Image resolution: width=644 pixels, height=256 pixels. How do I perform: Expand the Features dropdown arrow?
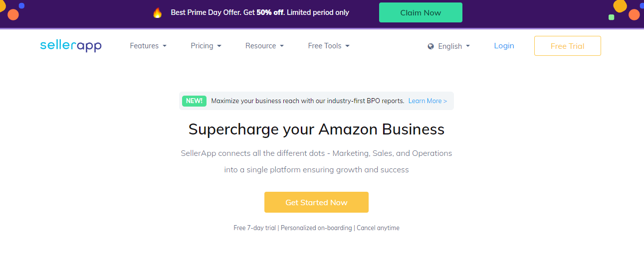[165, 46]
